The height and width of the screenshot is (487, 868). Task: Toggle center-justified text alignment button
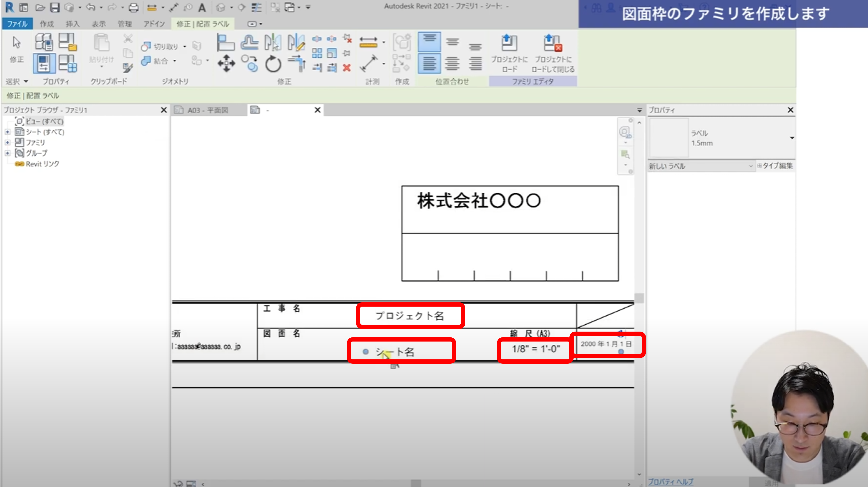(452, 63)
